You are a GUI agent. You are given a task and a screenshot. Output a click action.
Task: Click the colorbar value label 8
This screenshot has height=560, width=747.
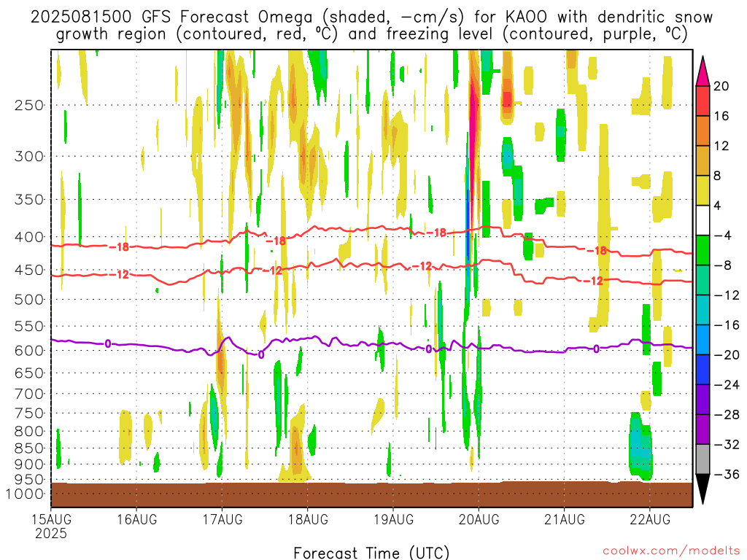tap(717, 176)
